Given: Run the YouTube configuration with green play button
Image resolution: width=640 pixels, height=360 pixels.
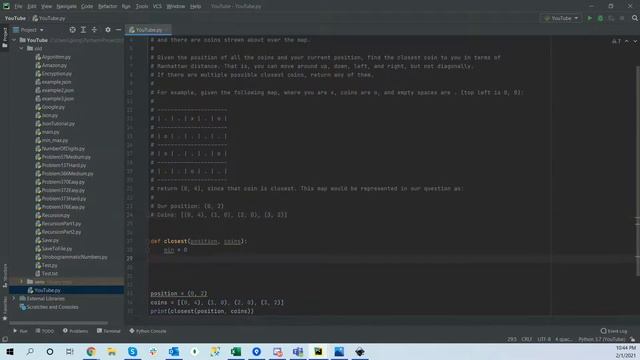Looking at the screenshot, I should (589, 18).
